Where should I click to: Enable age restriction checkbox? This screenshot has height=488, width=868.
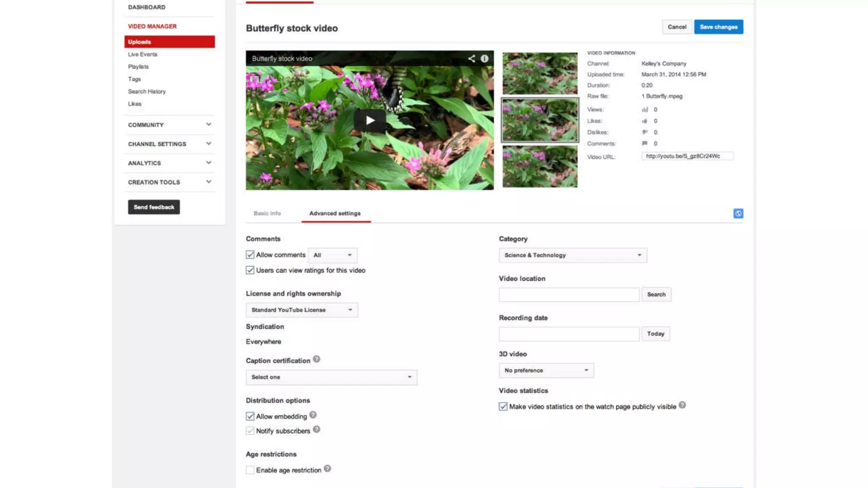point(250,470)
